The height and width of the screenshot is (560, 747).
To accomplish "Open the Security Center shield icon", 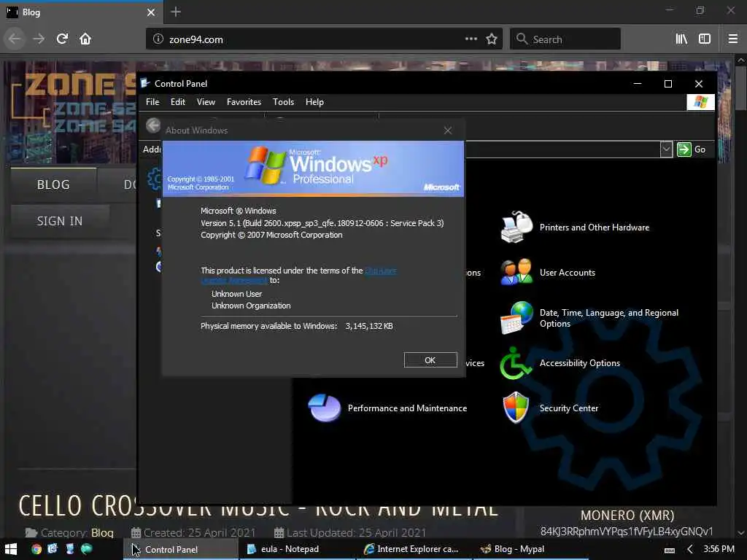I will pos(516,408).
